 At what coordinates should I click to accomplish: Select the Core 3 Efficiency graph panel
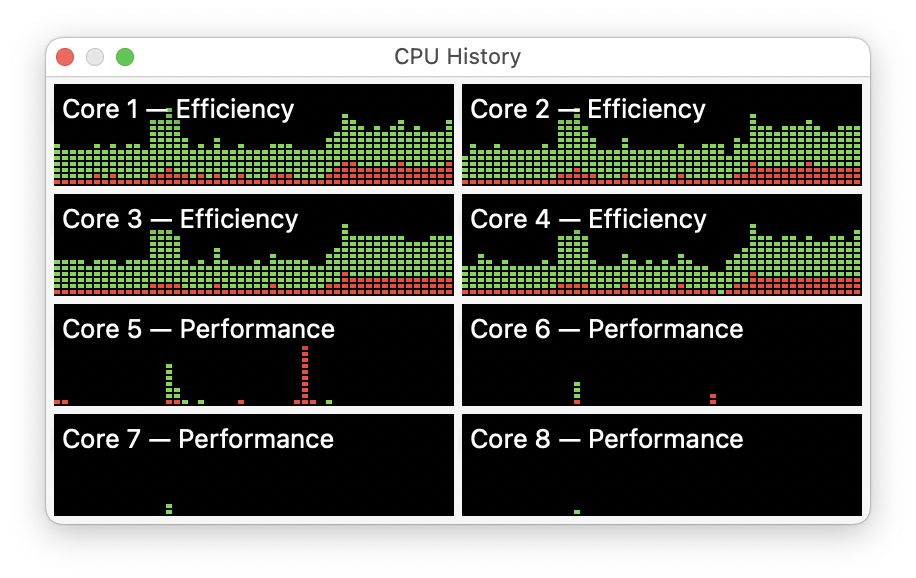pyautogui.click(x=253, y=250)
